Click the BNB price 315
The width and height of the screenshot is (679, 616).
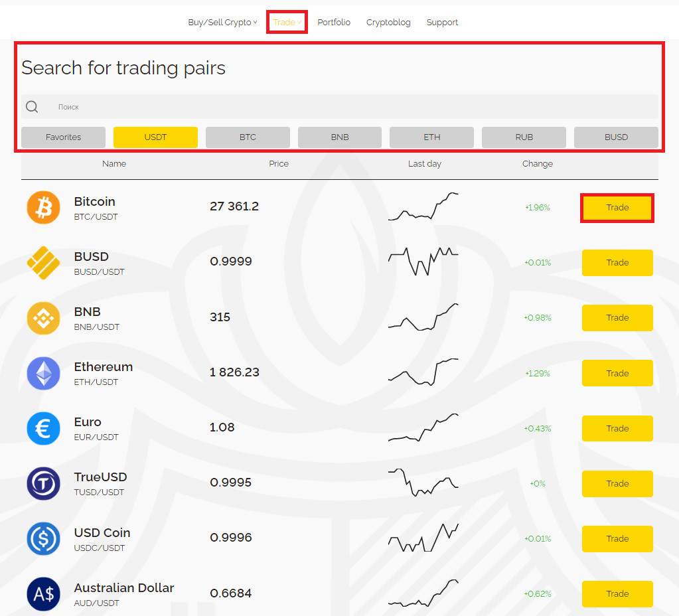pyautogui.click(x=220, y=317)
